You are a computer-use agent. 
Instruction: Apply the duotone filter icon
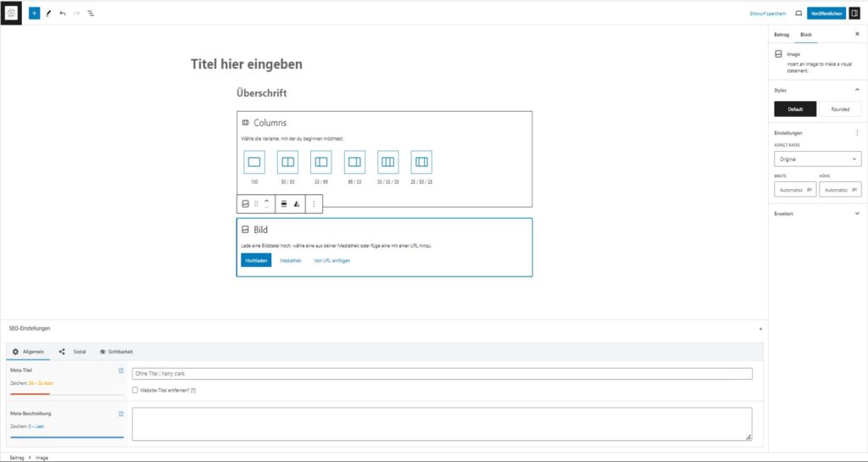pyautogui.click(x=297, y=203)
